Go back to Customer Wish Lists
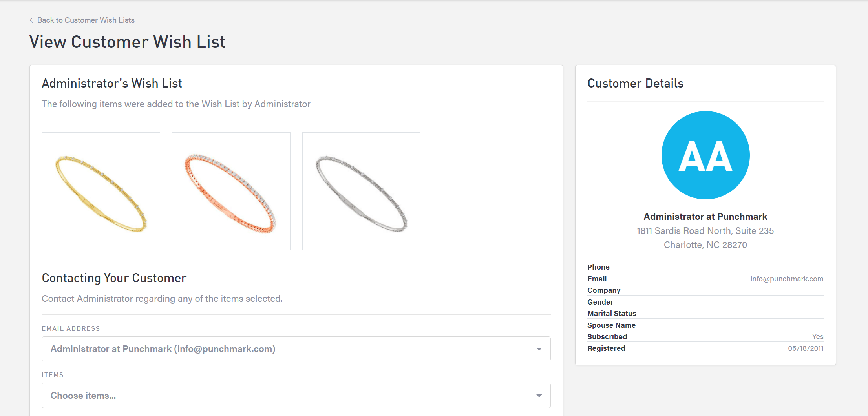Screen dimensions: 868x416 click(x=86, y=20)
